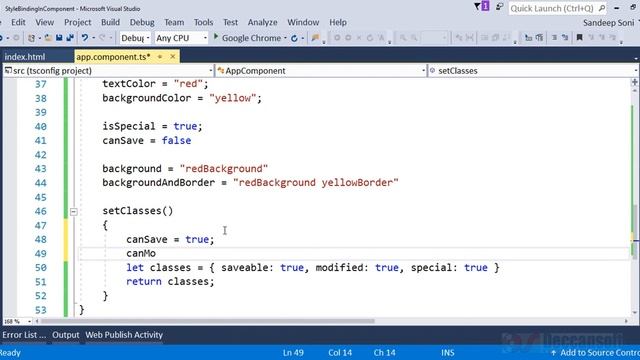Toggle pin on app.component.ts tab
This screenshot has width=640, height=360.
pos(160,57)
